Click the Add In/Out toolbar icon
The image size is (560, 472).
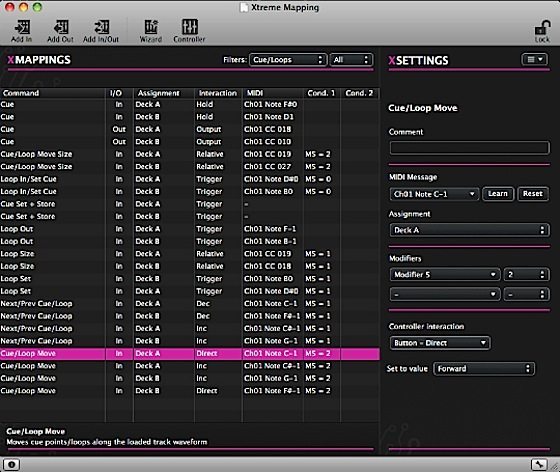(x=101, y=27)
